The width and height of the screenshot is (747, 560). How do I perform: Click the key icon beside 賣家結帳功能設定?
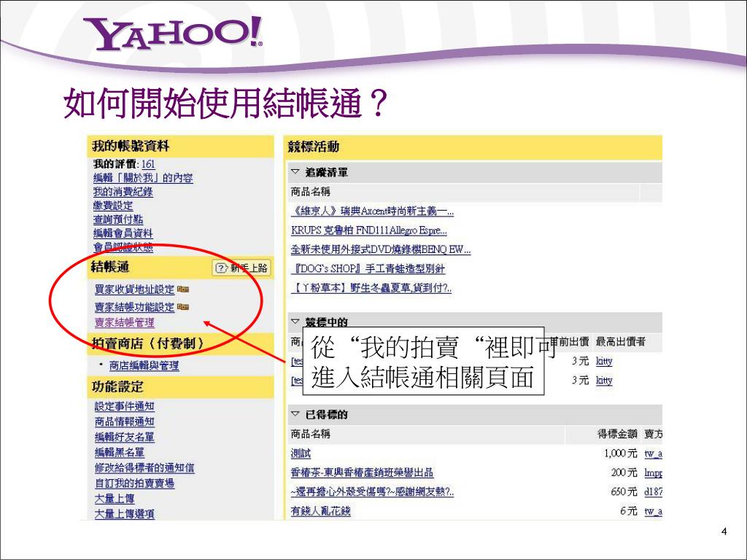click(x=183, y=307)
